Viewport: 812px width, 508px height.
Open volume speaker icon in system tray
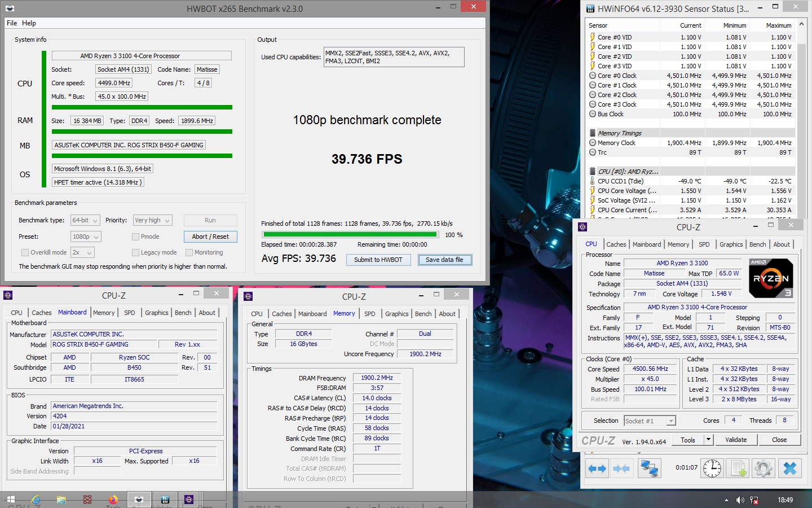(x=740, y=500)
